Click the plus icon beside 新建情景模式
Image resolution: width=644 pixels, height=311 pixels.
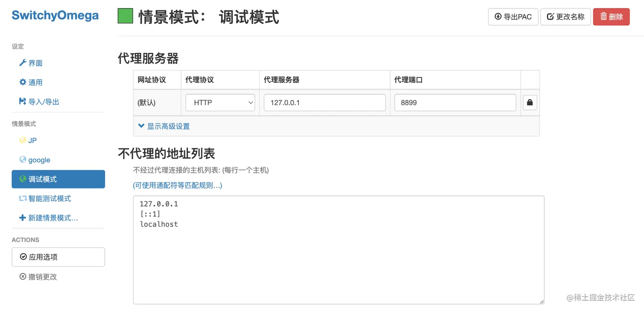[x=23, y=218]
